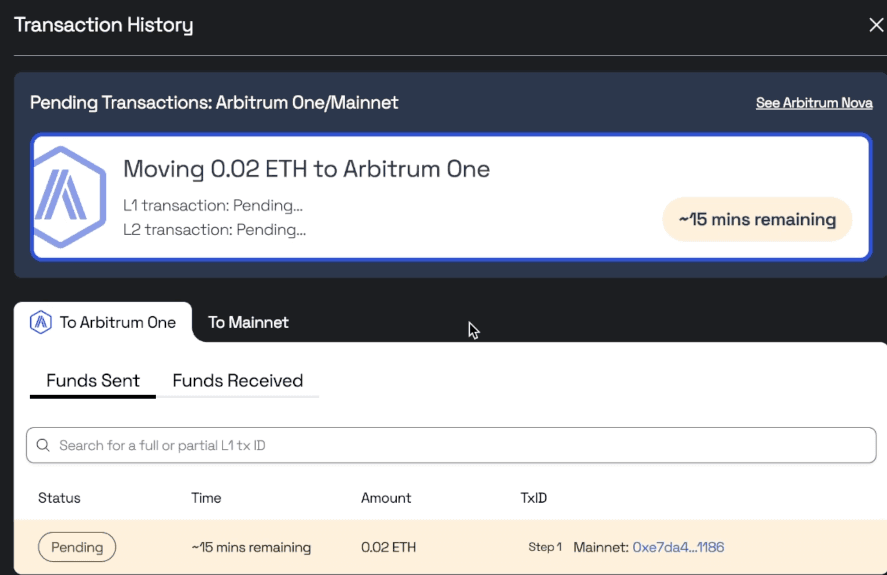Click the Moving 0.02 ETH to Arbitrum One heading

point(306,168)
